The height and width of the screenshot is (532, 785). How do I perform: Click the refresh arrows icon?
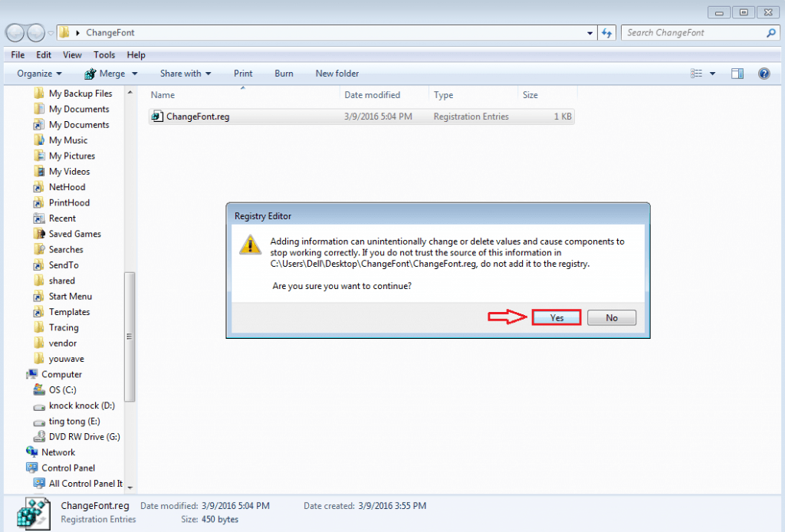click(x=607, y=33)
